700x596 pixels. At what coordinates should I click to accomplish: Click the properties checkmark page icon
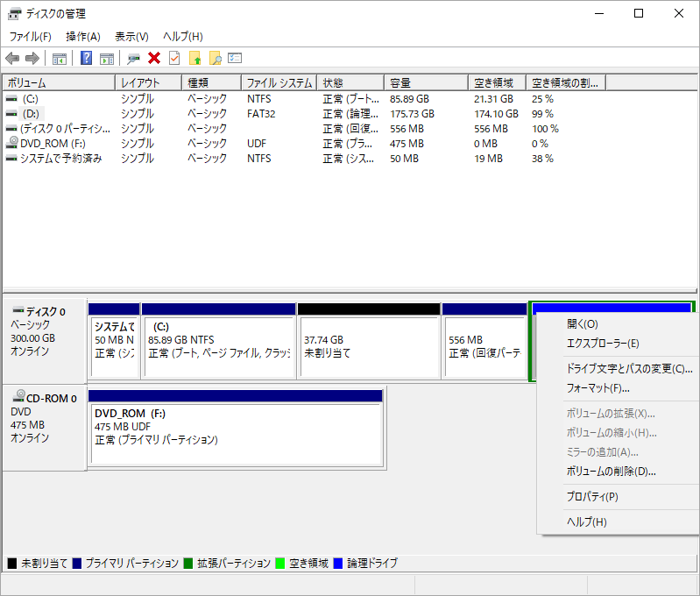[174, 59]
